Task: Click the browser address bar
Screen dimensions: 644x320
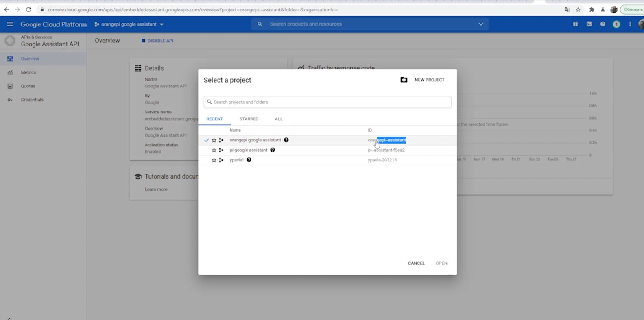Action: pyautogui.click(x=299, y=10)
